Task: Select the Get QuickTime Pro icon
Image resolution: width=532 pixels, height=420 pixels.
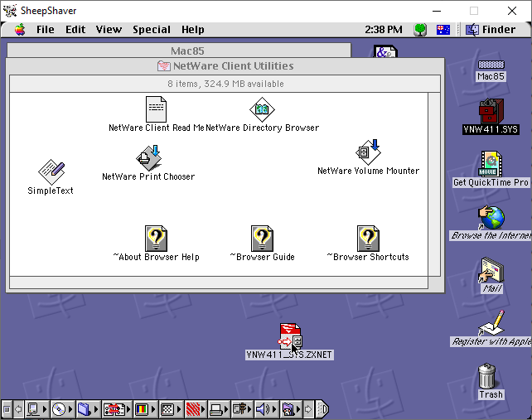Action: 491,164
